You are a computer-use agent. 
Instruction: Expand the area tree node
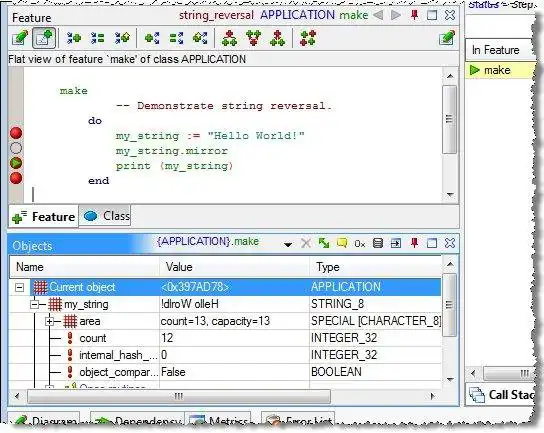tap(49, 322)
